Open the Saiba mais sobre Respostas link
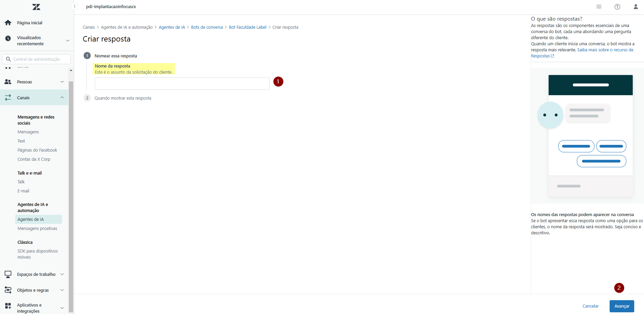644x314 pixels. point(605,50)
